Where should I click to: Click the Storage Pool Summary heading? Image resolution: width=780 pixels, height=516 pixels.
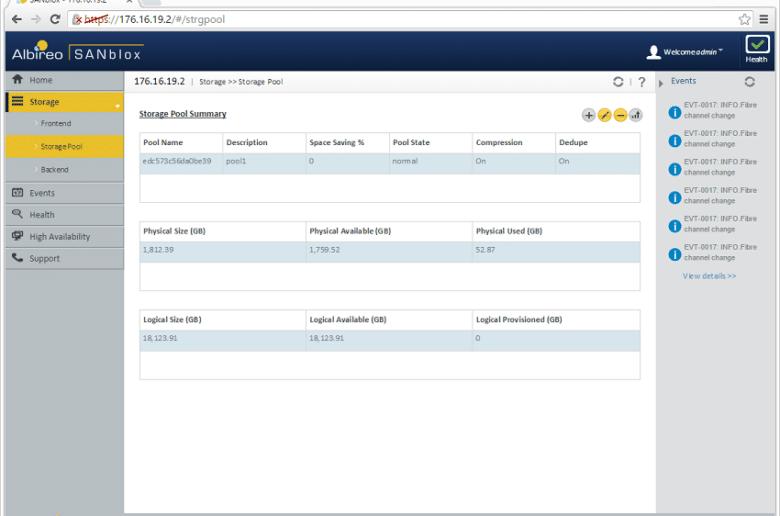point(183,114)
